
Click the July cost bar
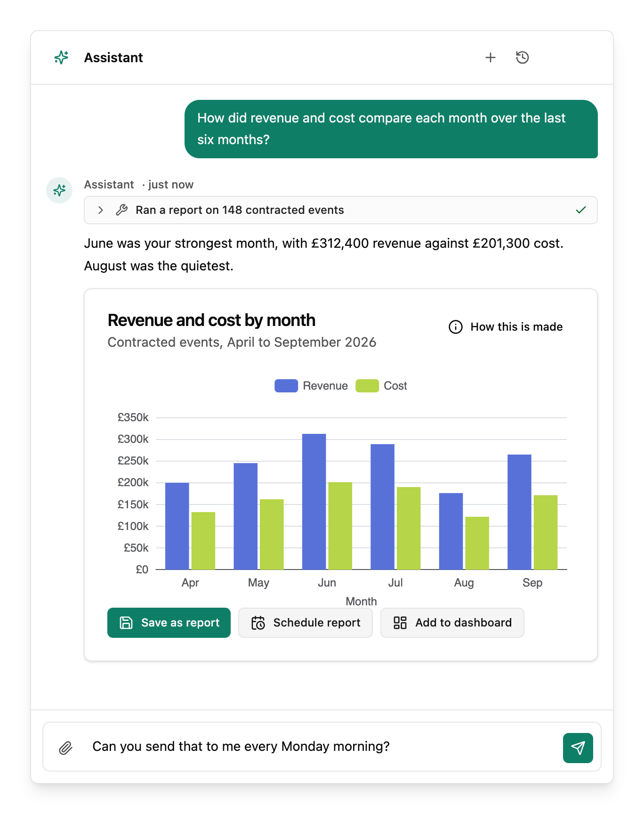(x=409, y=529)
